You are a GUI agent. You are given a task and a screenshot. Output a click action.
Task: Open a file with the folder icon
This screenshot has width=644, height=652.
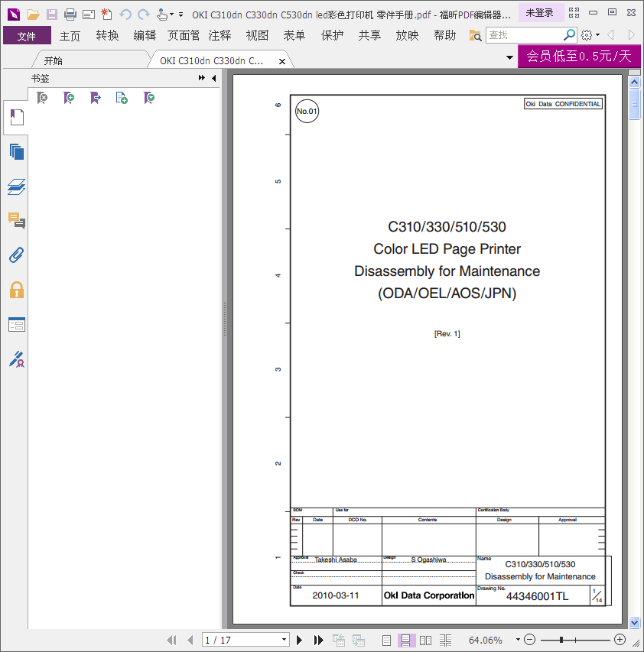coord(34,15)
